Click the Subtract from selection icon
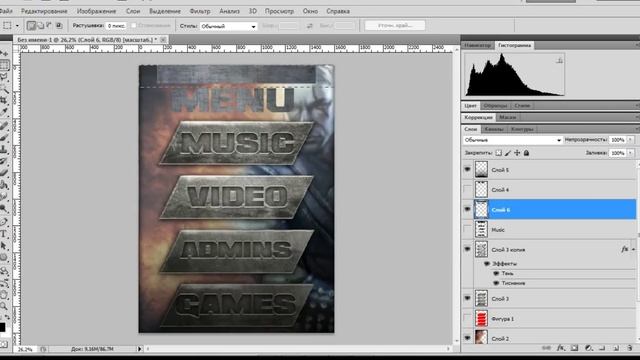This screenshot has width=640, height=360. (x=49, y=26)
